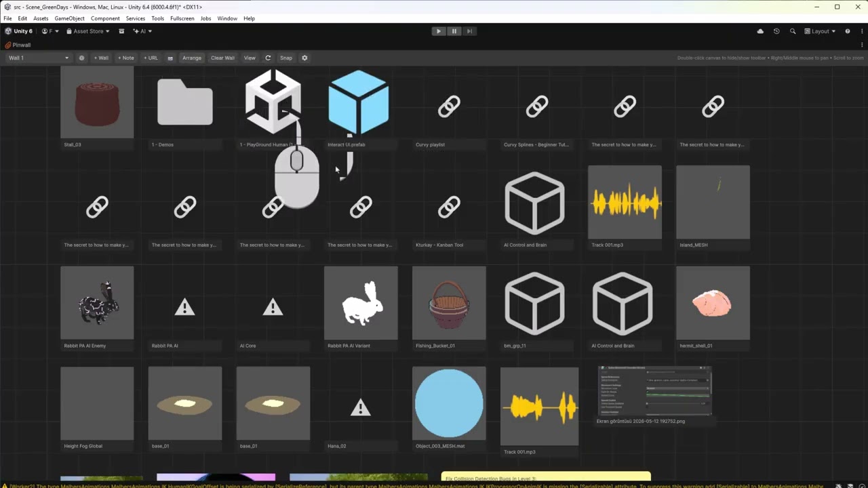Click the + Wall button
This screenshot has height=488, width=868.
(101, 58)
